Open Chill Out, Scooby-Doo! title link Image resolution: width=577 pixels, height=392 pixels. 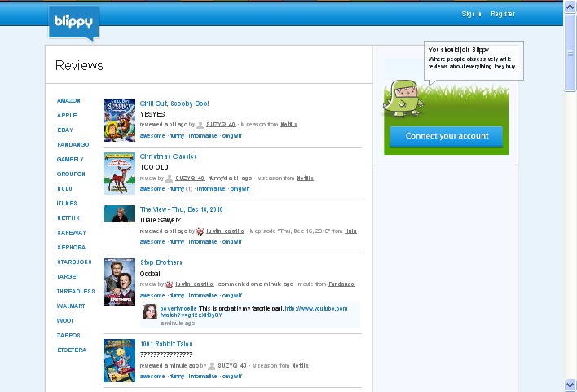(x=174, y=104)
